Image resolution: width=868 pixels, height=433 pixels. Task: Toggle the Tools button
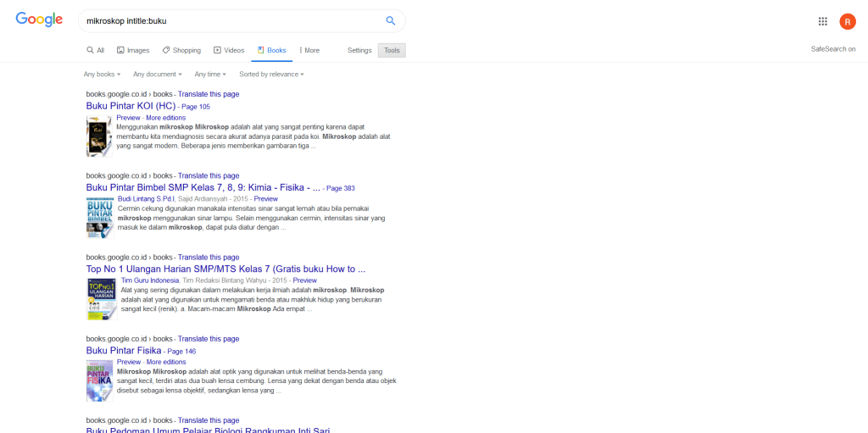392,50
